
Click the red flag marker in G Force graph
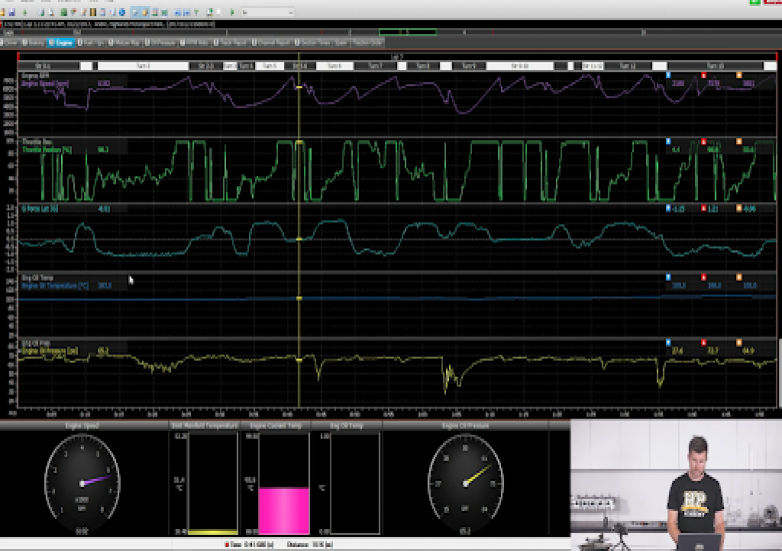pyautogui.click(x=704, y=208)
